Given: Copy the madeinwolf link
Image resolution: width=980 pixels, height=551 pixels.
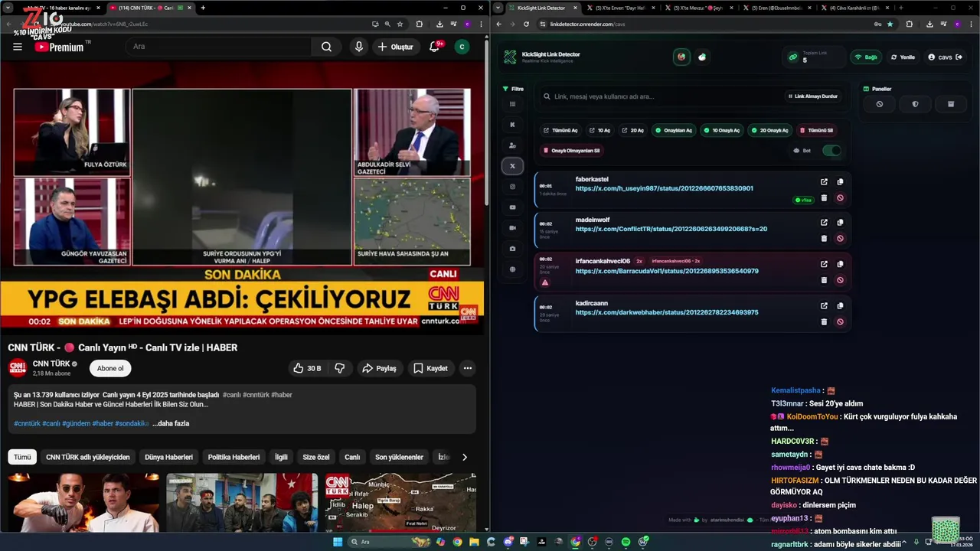Looking at the screenshot, I should pyautogui.click(x=840, y=223).
